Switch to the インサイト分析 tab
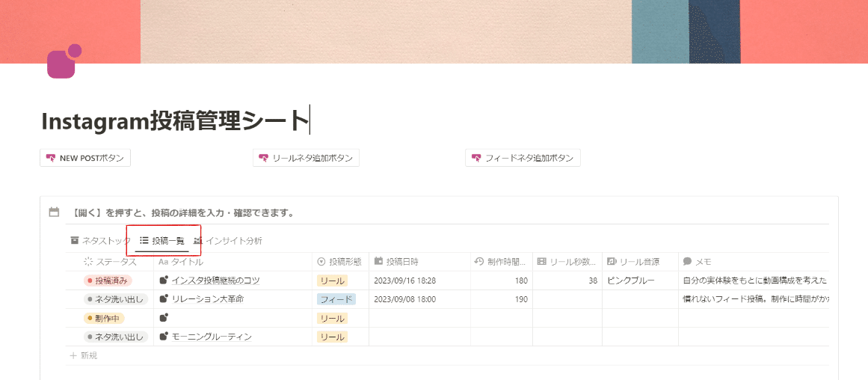This screenshot has width=868, height=380. 227,240
